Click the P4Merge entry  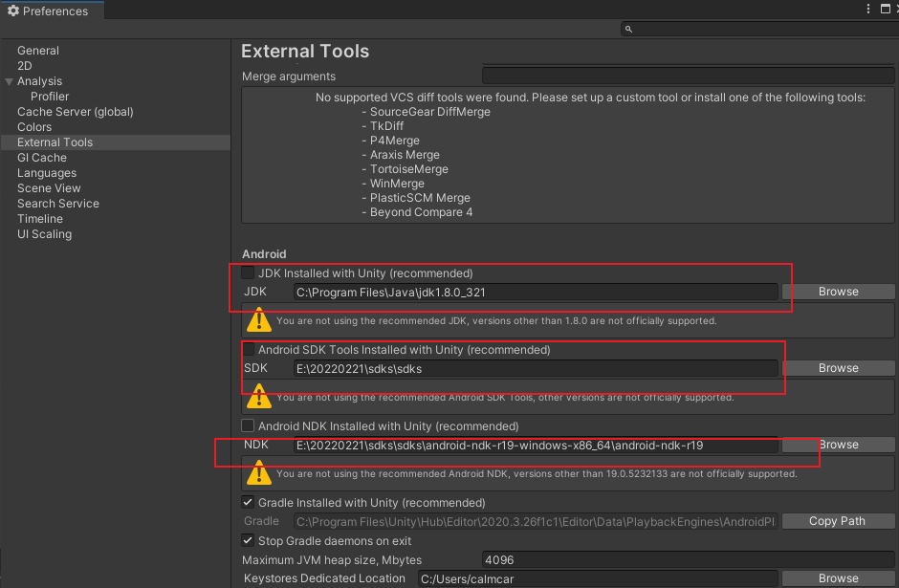(394, 141)
